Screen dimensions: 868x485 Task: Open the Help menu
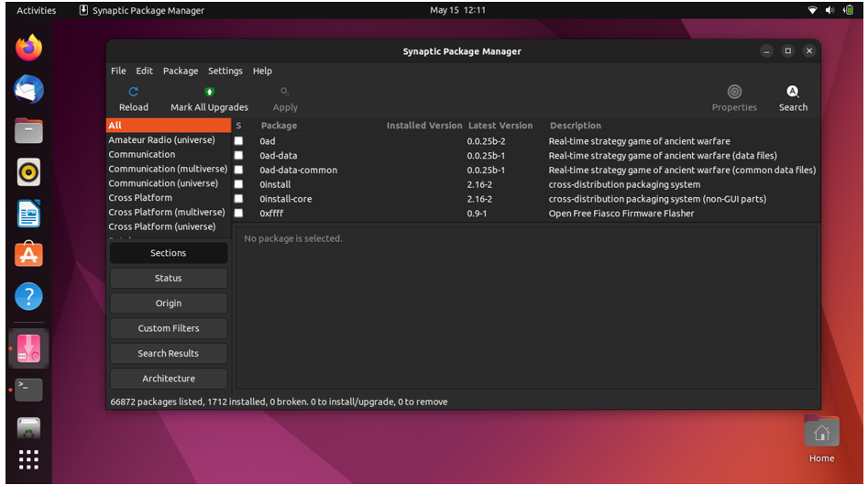pyautogui.click(x=262, y=71)
